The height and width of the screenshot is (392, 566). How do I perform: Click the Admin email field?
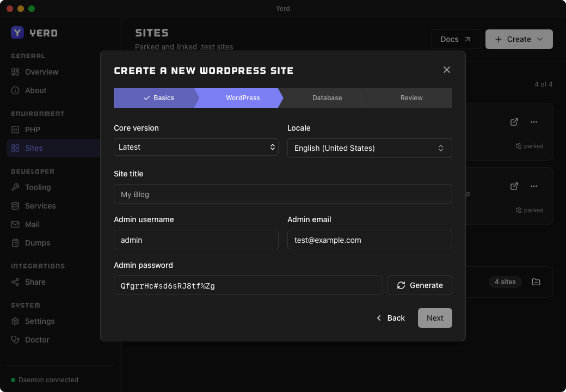pos(370,240)
